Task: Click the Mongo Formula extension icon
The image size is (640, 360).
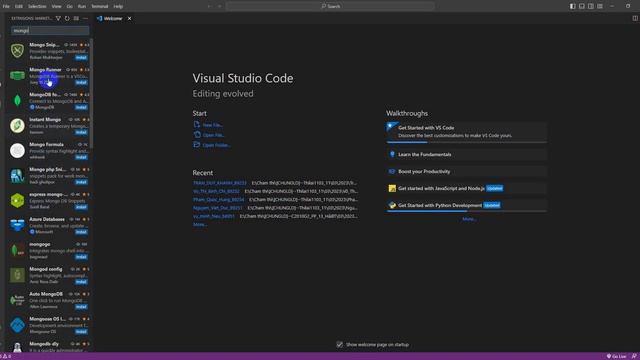Action: [17, 150]
